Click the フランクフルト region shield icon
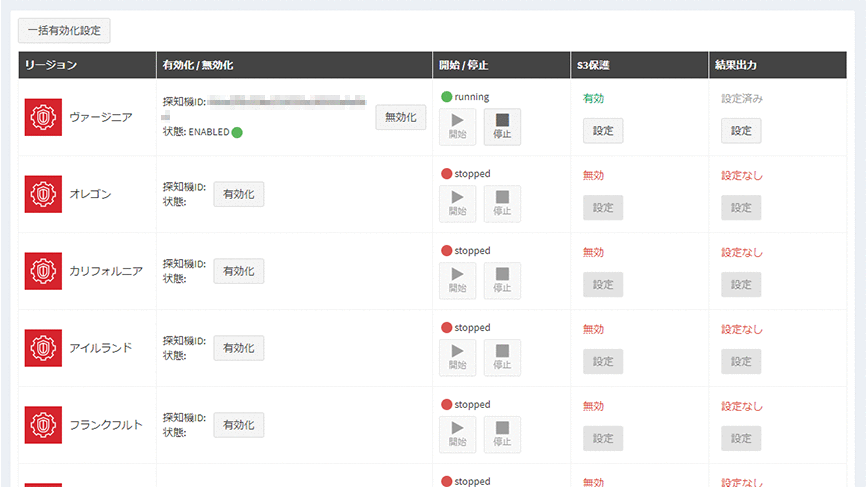 43,425
